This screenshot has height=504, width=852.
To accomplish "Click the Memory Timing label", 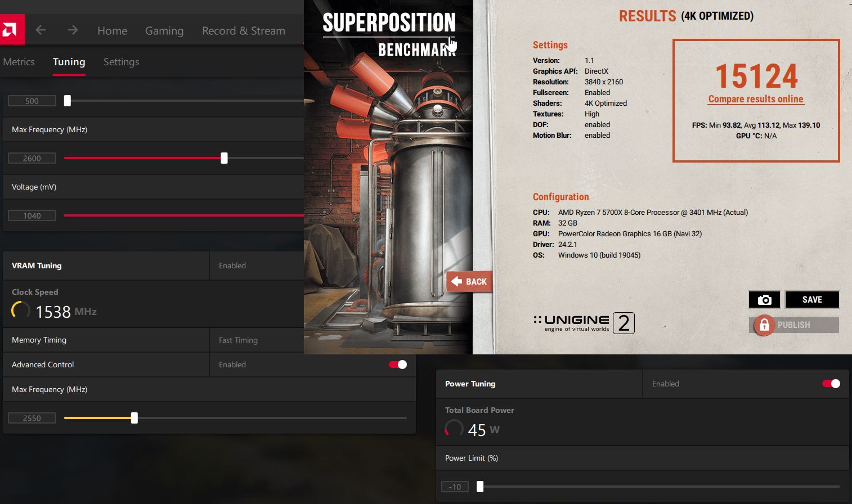I will pyautogui.click(x=39, y=340).
